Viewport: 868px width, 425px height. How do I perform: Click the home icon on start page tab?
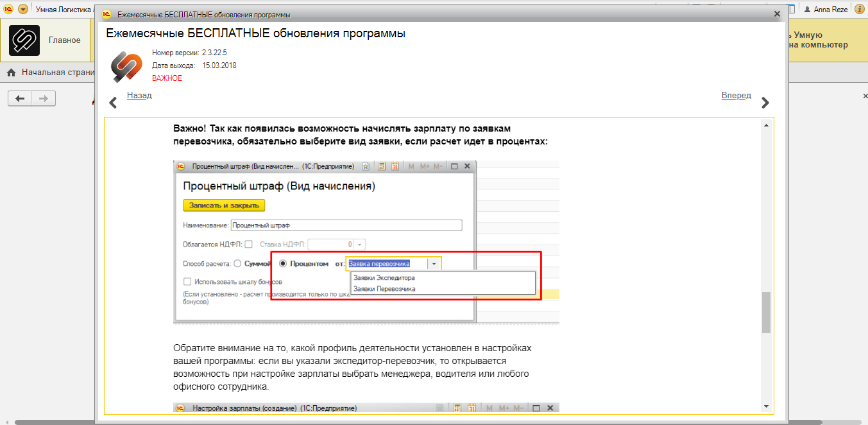(11, 73)
